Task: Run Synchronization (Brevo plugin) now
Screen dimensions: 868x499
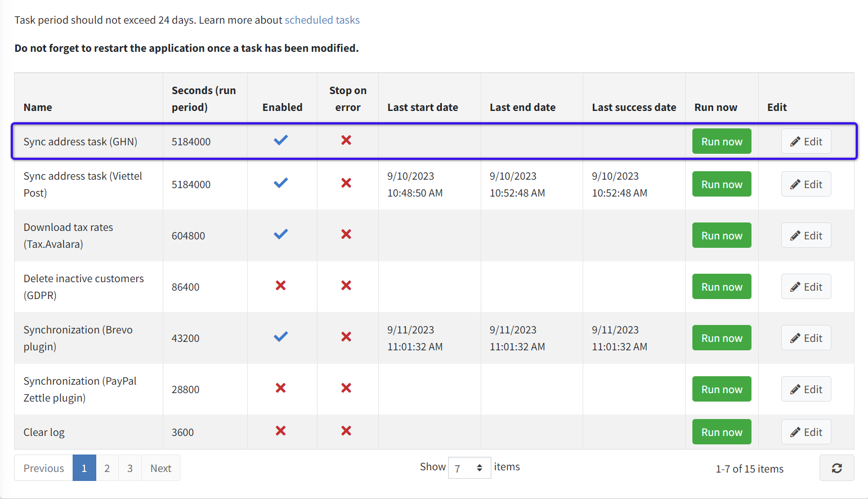Action: [722, 338]
